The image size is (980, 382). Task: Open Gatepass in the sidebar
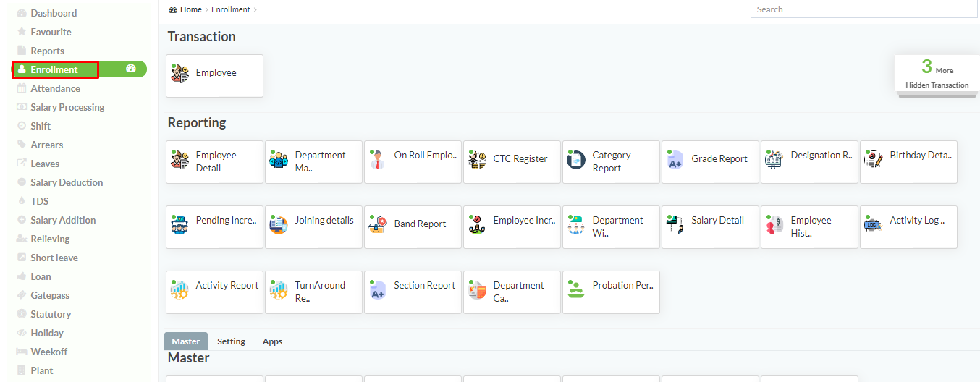(x=50, y=295)
